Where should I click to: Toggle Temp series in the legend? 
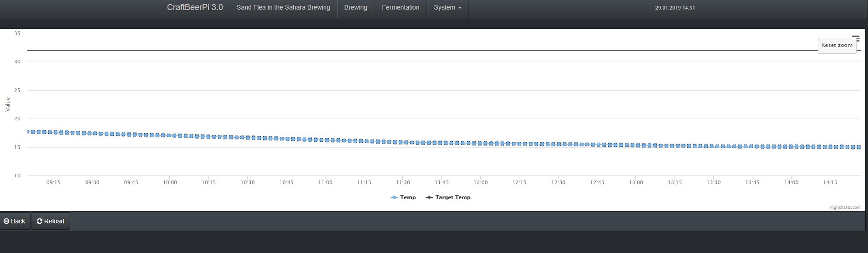coord(403,197)
